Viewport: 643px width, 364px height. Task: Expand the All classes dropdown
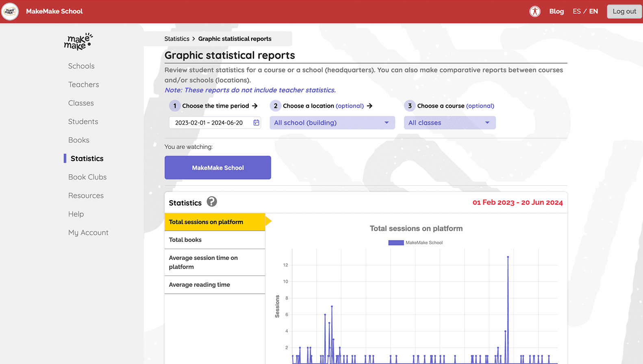pyautogui.click(x=450, y=123)
